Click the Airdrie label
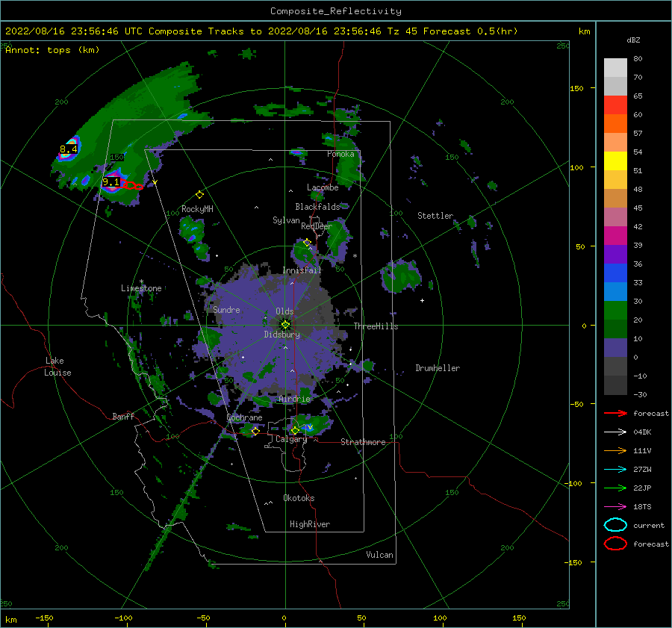The height and width of the screenshot is (628, 672). [x=294, y=399]
